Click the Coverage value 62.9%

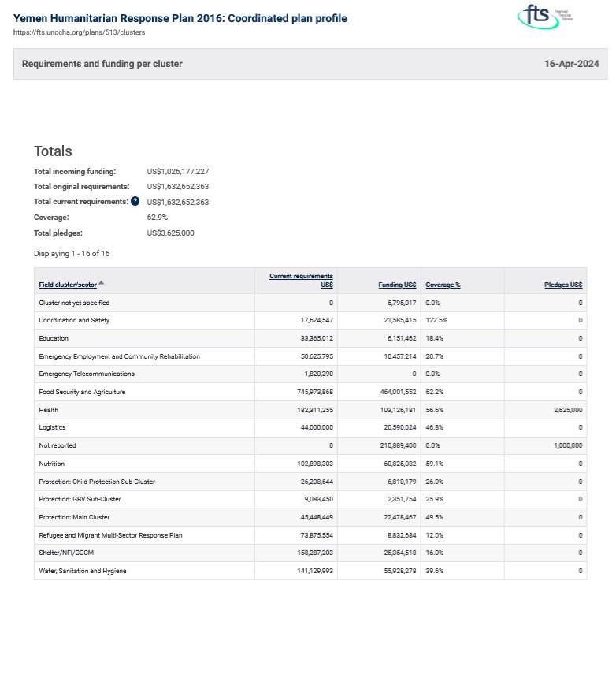tap(158, 217)
